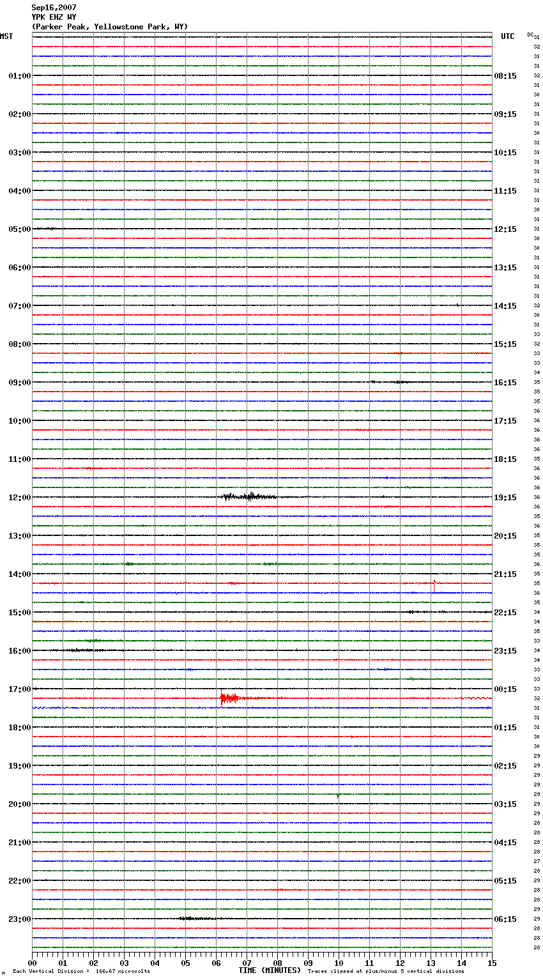Click the green spike on the 19:45 trace
The height and width of the screenshot is (980, 543).
click(x=338, y=795)
